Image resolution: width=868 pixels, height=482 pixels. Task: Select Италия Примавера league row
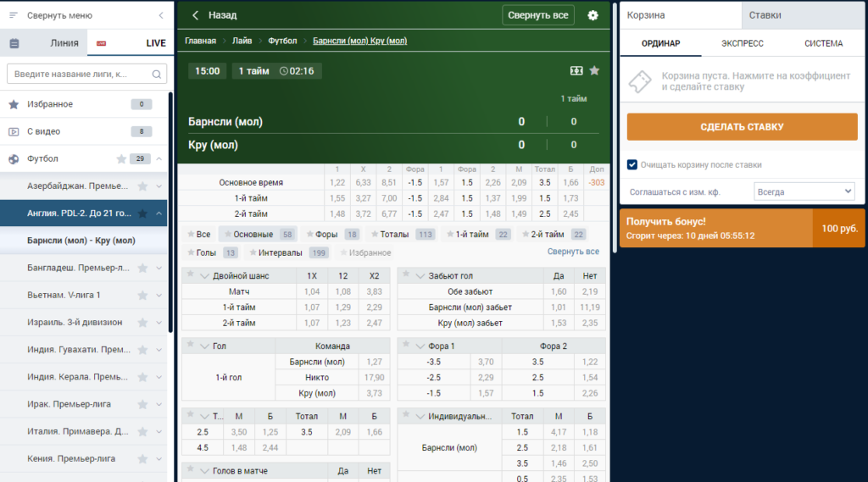pyautogui.click(x=84, y=432)
